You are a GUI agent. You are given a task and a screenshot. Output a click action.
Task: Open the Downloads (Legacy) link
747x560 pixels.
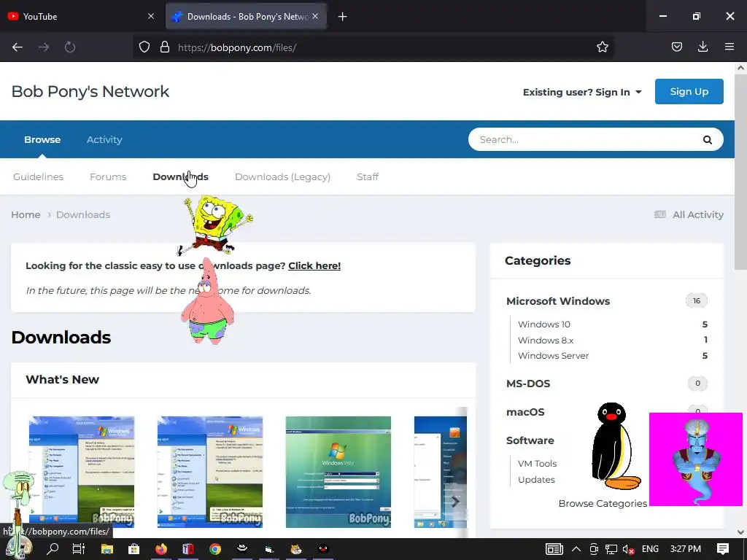coord(282,176)
